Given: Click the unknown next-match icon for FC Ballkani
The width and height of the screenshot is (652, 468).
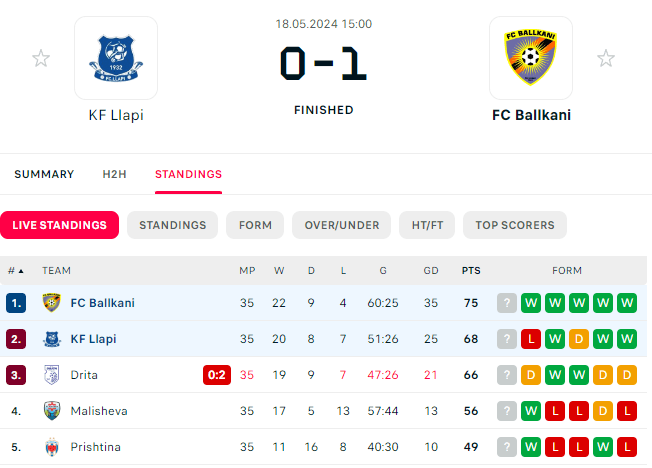Looking at the screenshot, I should (506, 303).
